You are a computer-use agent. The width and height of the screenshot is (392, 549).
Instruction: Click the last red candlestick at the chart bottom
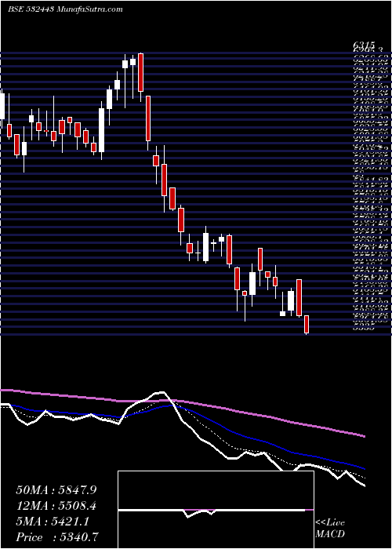tap(307, 324)
